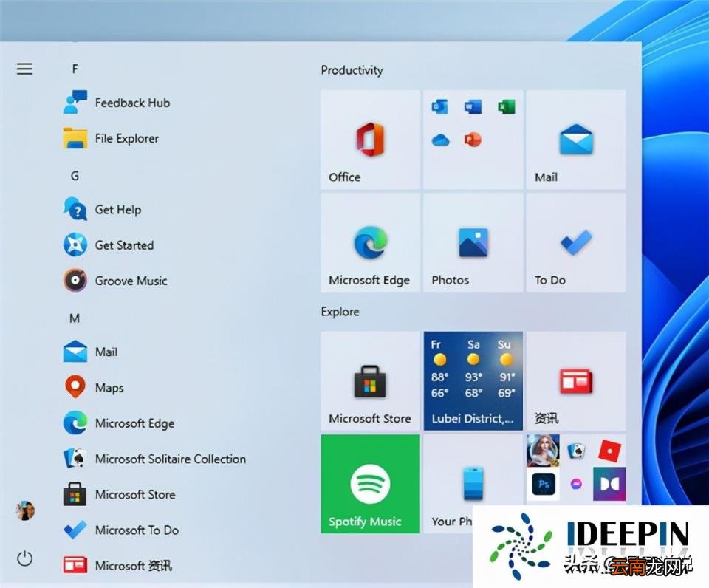Jump using the letter F header
709x588 pixels.
pos(75,69)
